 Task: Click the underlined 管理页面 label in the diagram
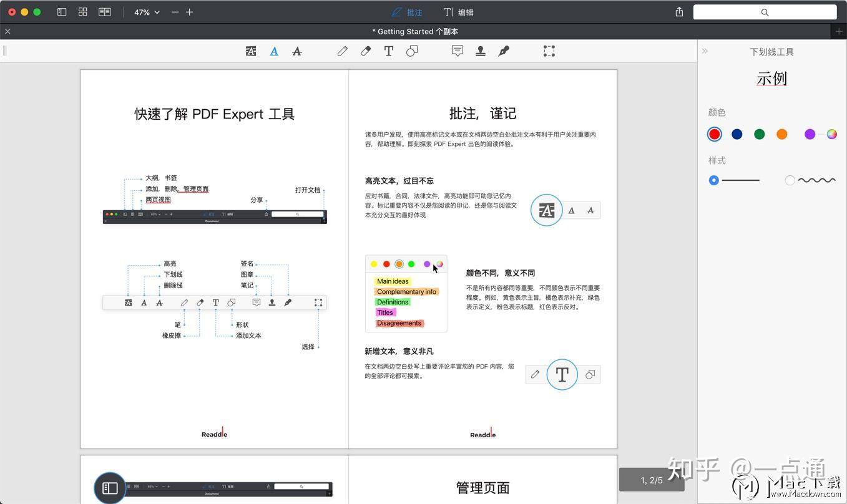195,189
